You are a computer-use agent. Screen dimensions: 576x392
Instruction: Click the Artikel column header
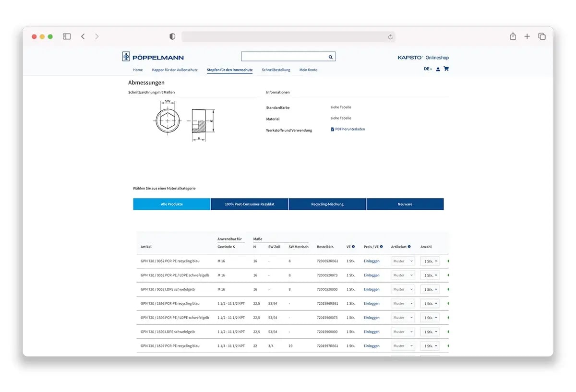point(146,247)
